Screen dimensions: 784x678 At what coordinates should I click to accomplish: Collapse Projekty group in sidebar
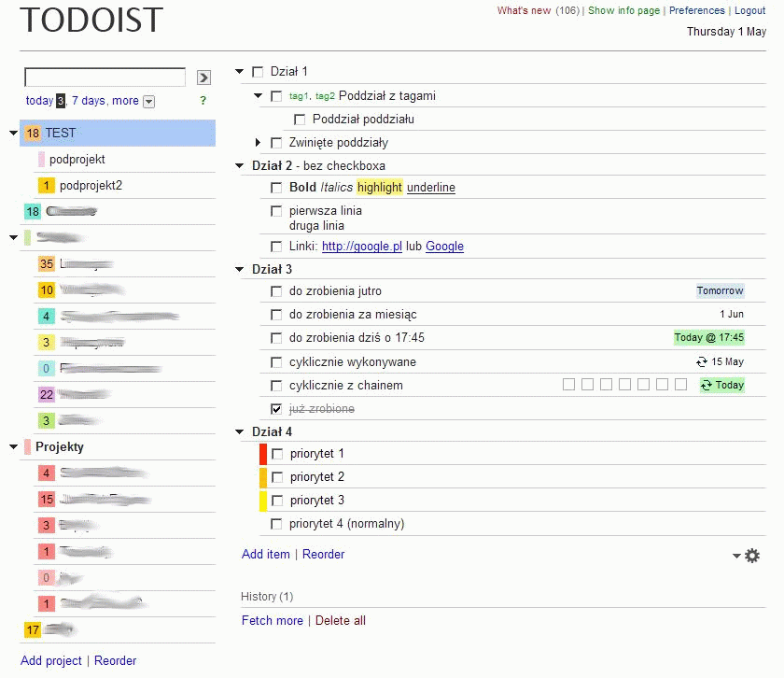point(13,446)
